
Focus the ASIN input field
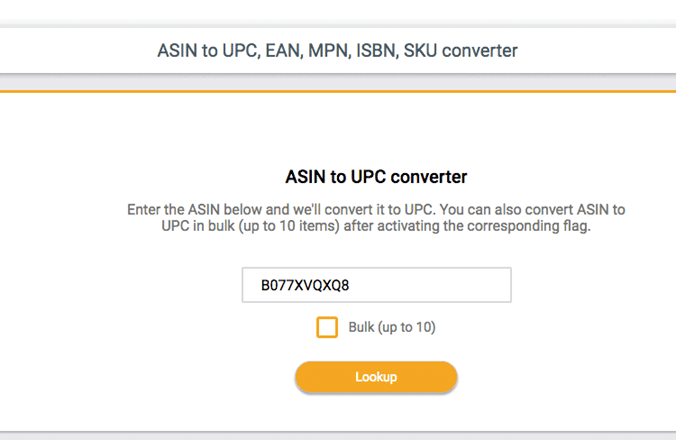coord(376,285)
